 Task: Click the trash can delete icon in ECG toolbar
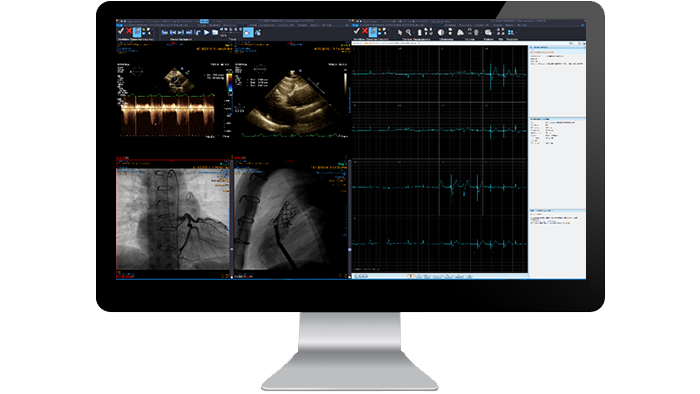point(476,33)
